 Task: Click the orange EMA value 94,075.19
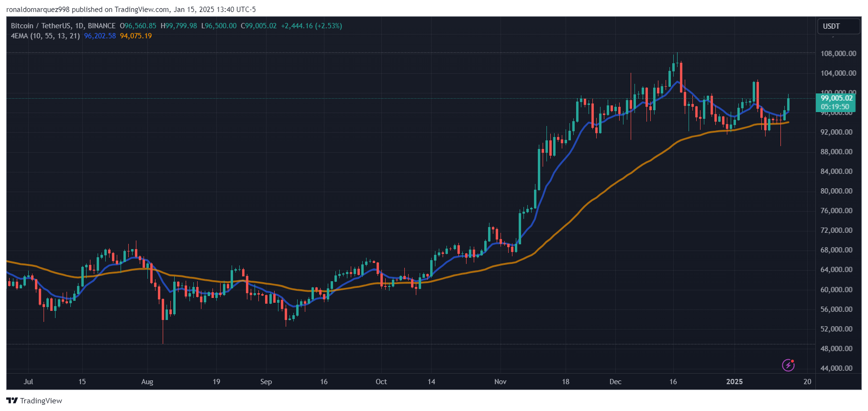[136, 36]
